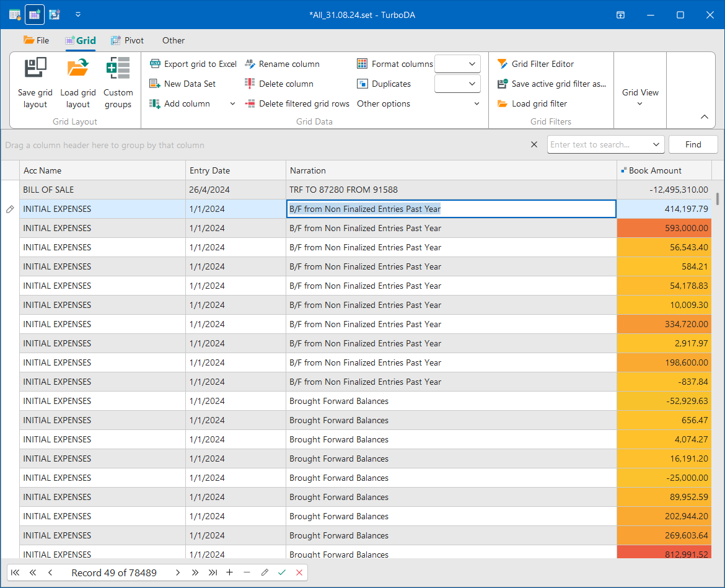Click the Add column icon
This screenshot has width=725, height=588.
pos(154,103)
